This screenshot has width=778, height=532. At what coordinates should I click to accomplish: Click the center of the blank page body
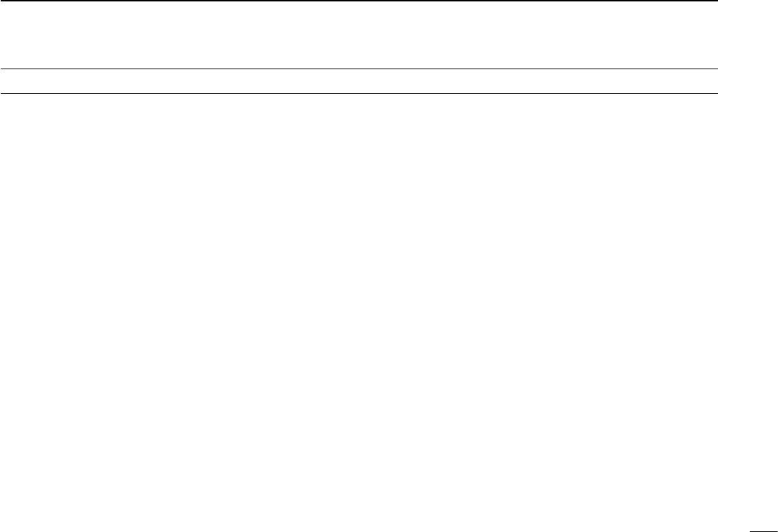click(x=359, y=313)
